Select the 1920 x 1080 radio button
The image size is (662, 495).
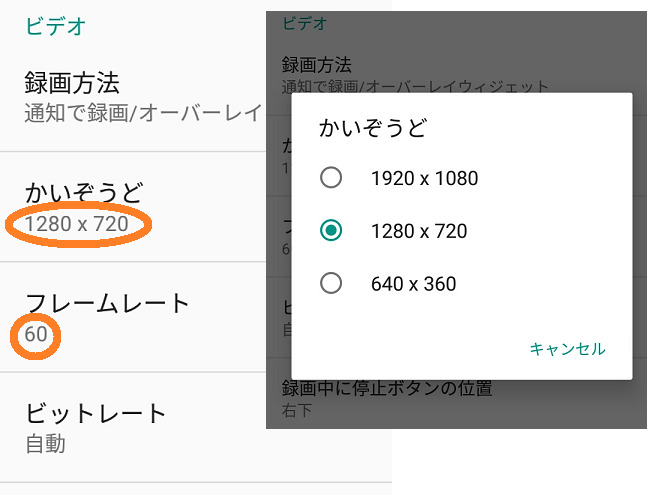pyautogui.click(x=331, y=179)
